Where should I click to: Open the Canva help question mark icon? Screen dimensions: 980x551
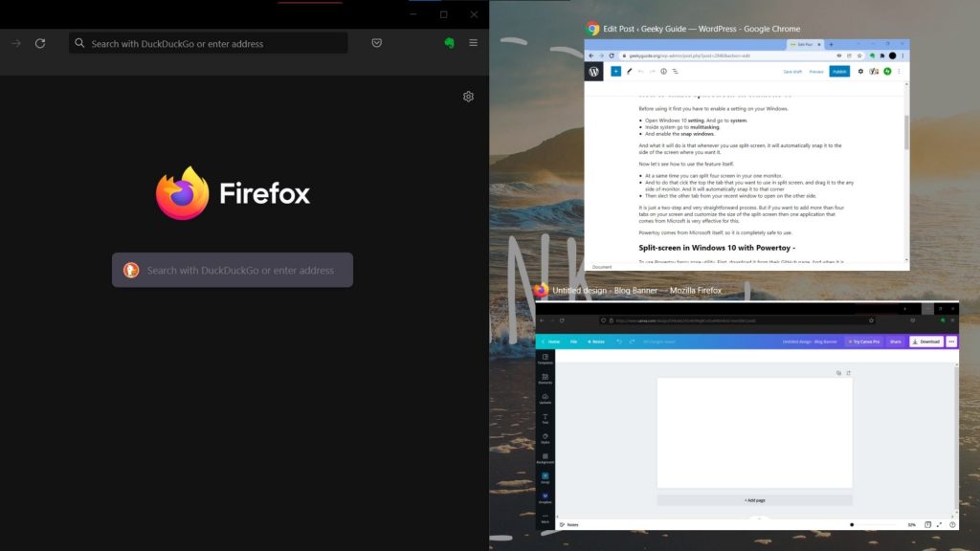952,525
